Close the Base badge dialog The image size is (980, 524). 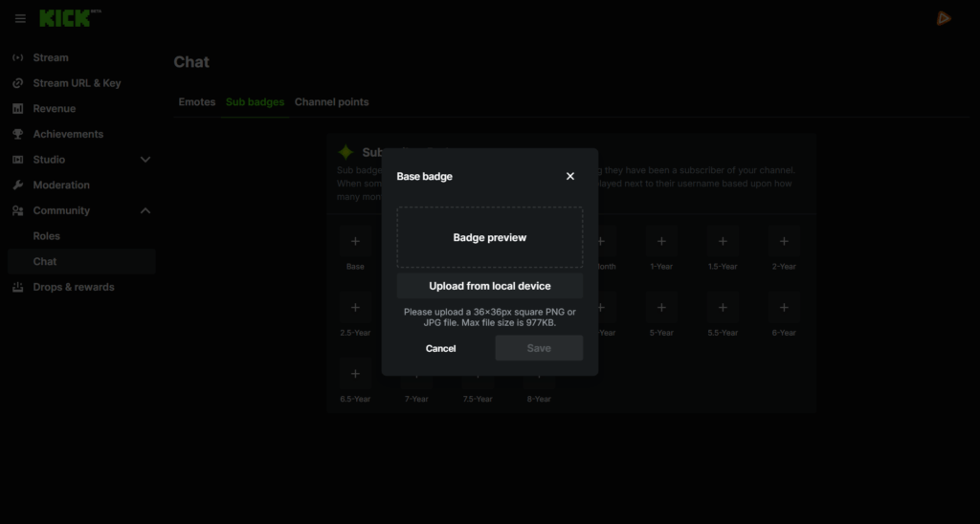570,176
